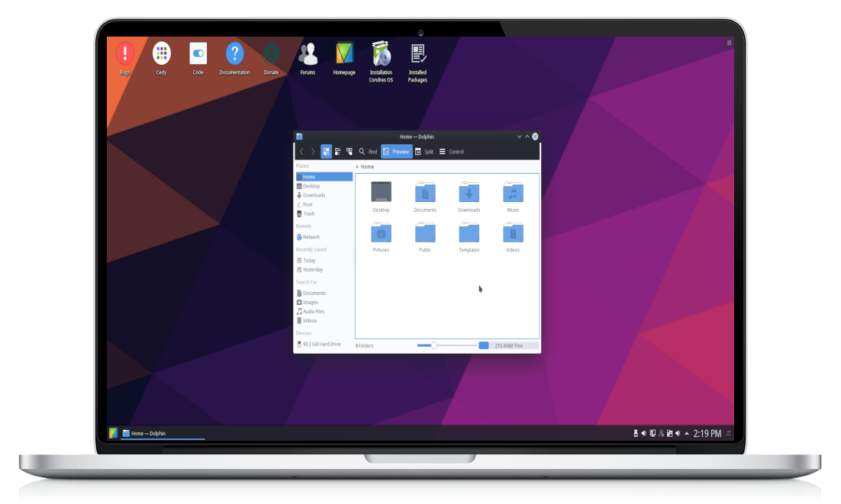The image size is (841, 504).
Task: Go forward in Dolphin navigation
Action: [x=313, y=152]
